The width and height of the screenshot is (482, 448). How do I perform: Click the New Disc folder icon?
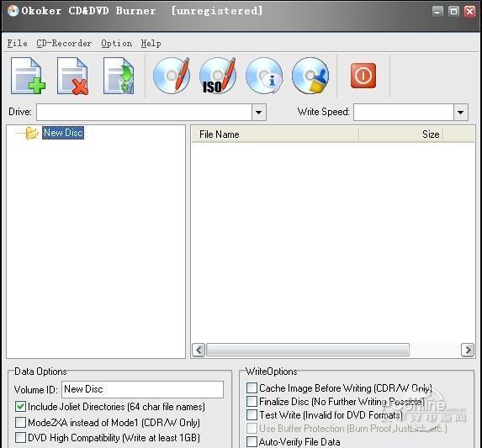pos(32,133)
